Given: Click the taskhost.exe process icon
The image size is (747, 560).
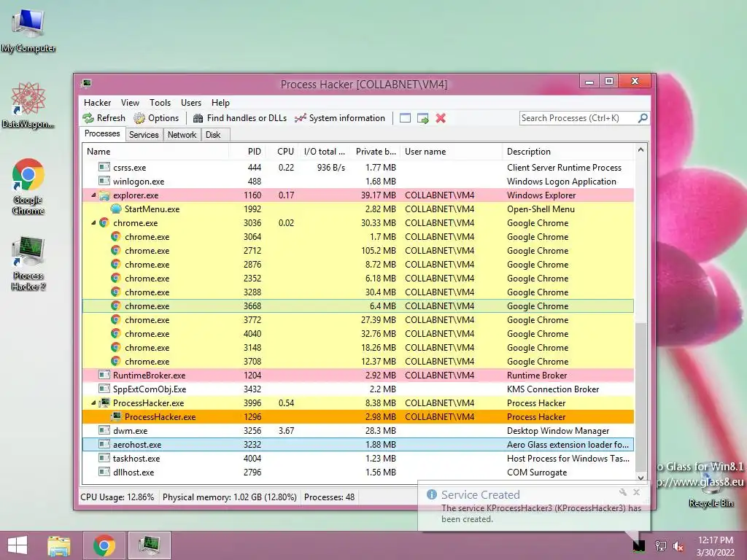Looking at the screenshot, I should (x=104, y=458).
